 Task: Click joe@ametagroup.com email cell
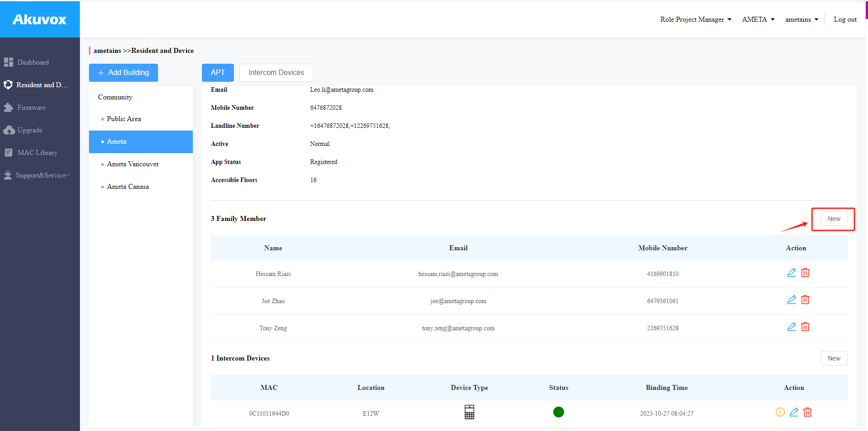click(x=458, y=301)
